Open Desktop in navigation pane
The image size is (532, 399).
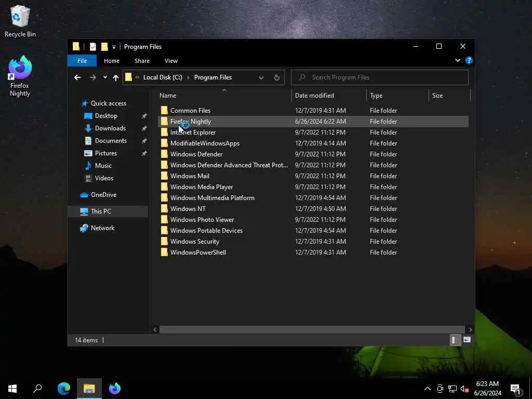coord(106,116)
